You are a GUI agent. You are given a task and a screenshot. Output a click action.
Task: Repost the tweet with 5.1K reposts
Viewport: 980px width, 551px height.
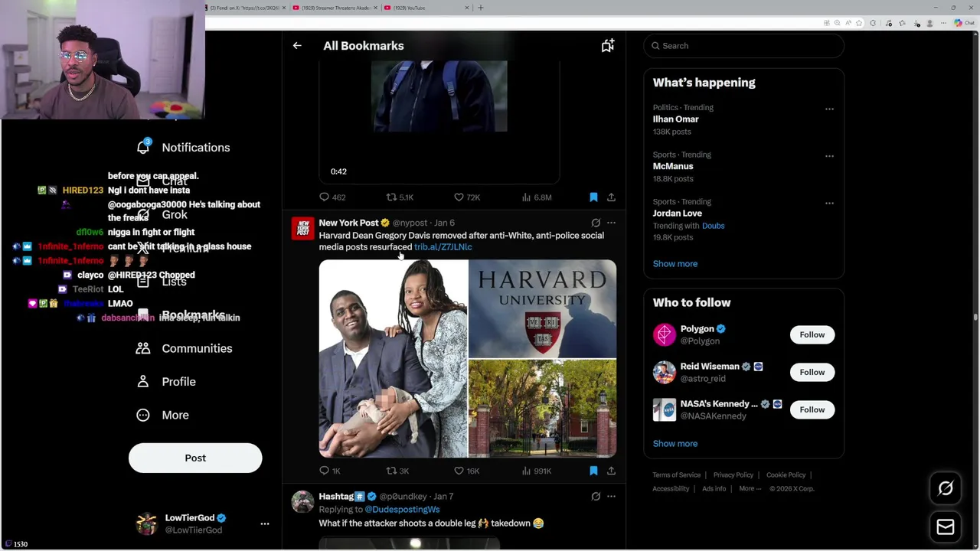(400, 197)
